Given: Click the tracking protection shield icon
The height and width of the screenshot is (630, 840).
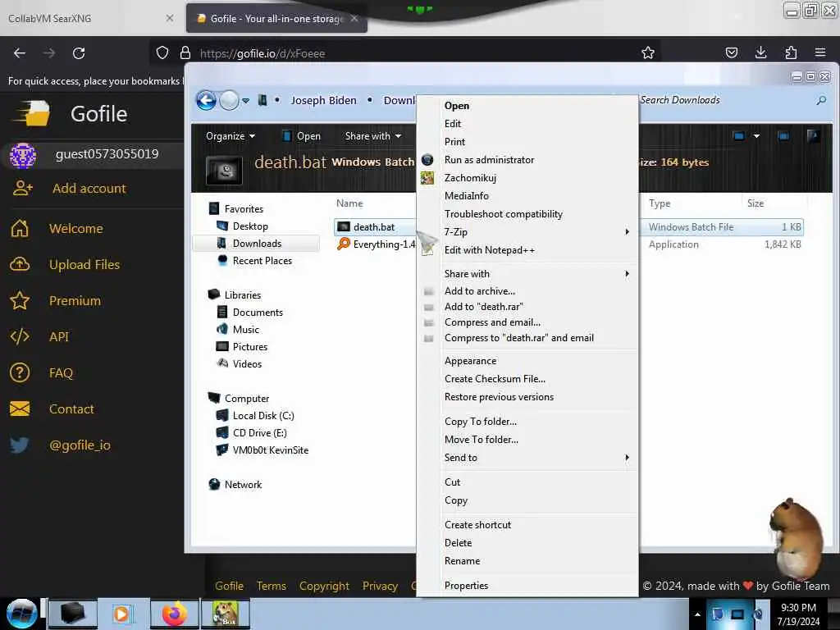Looking at the screenshot, I should (x=162, y=52).
